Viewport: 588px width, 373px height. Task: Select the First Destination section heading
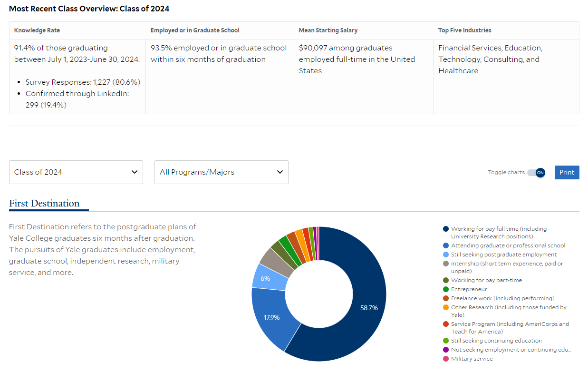[x=44, y=204]
